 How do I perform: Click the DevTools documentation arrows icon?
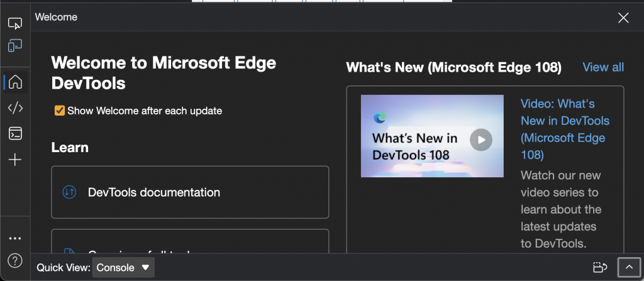pos(69,192)
